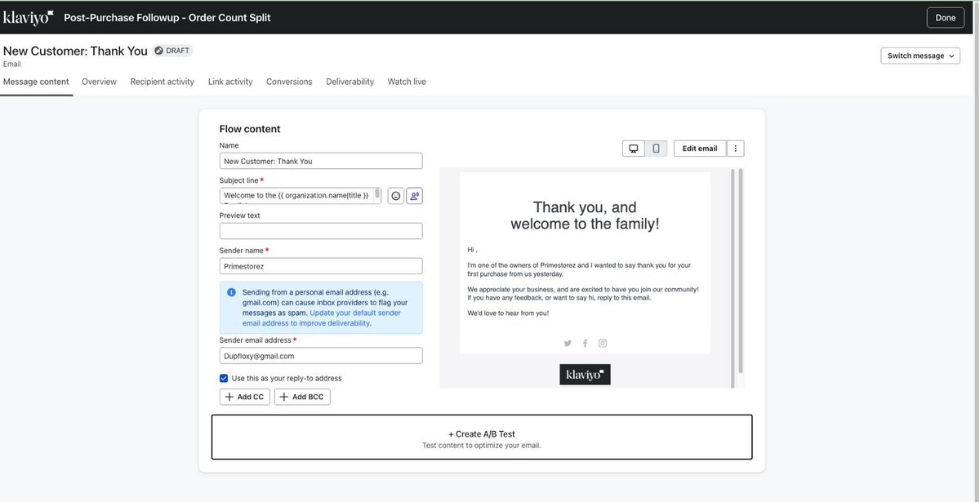Click the Edit email button
Screen dimensions: 980x502
tap(700, 149)
